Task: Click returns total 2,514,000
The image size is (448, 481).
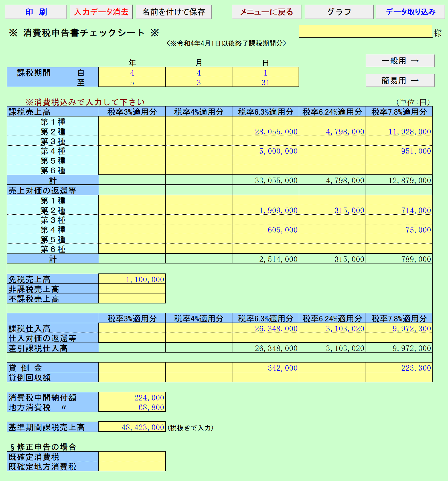Action: pos(265,259)
